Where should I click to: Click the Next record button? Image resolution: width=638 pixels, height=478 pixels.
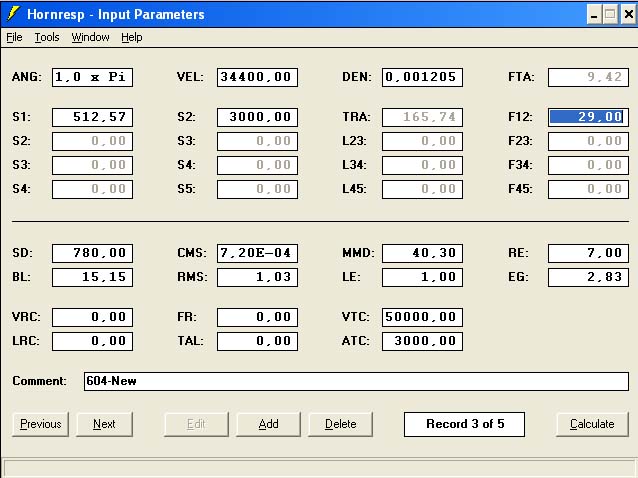pos(104,424)
